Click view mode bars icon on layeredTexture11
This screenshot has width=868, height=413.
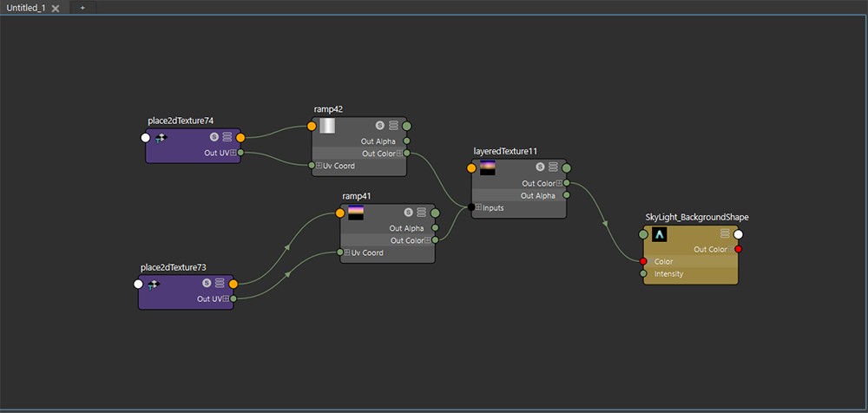pos(553,167)
